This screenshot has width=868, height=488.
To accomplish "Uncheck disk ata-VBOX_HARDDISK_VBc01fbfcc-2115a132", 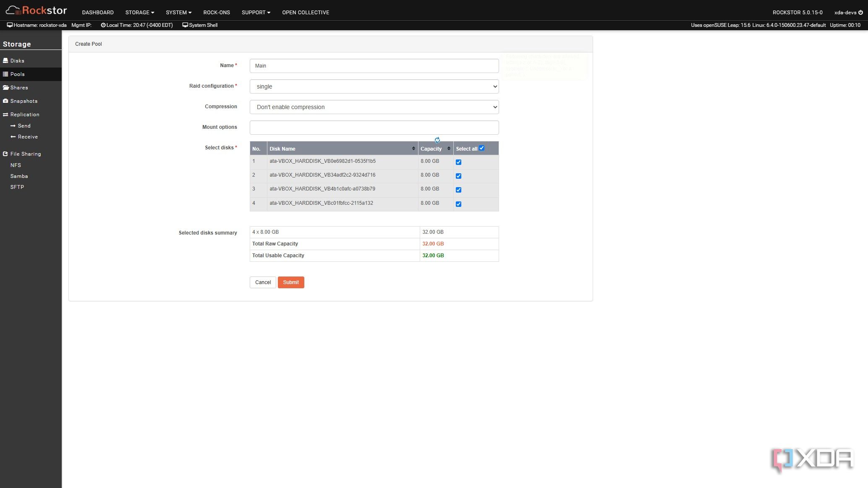I will click(458, 204).
